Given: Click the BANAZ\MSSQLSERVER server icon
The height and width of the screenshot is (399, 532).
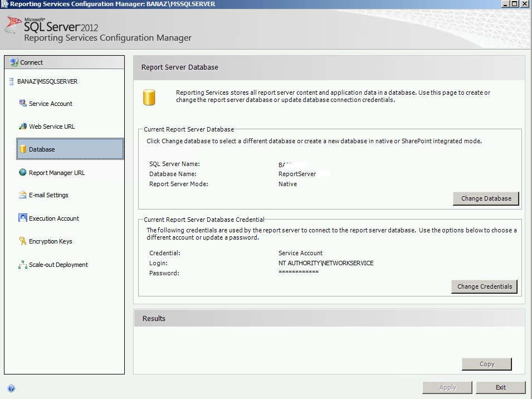Looking at the screenshot, I should (x=11, y=81).
